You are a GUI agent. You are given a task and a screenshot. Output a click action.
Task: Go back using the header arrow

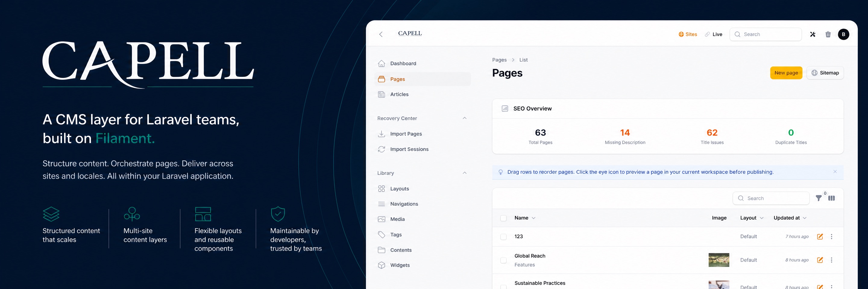tap(381, 34)
